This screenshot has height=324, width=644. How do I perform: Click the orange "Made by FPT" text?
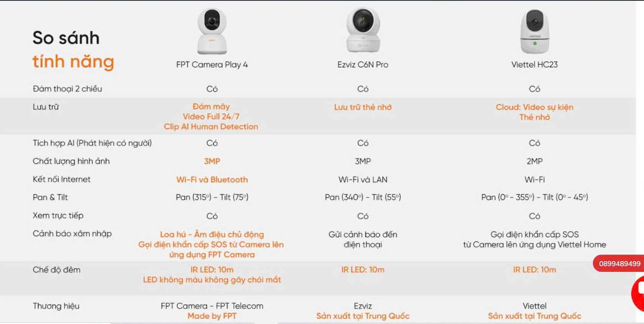point(212,316)
